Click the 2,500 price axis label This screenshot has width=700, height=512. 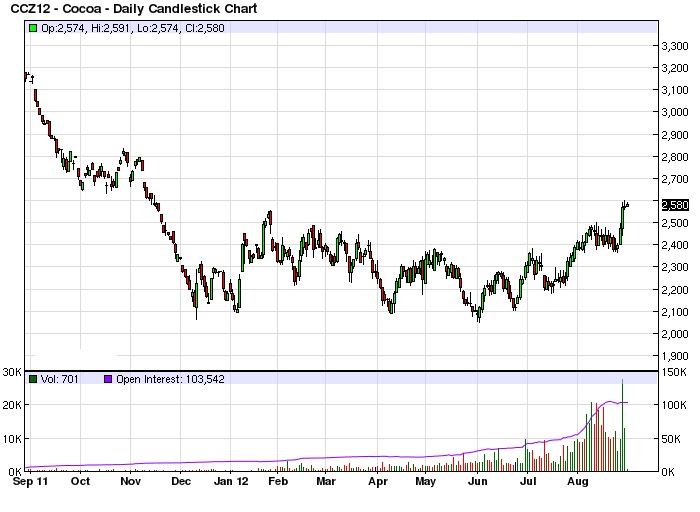pos(675,223)
